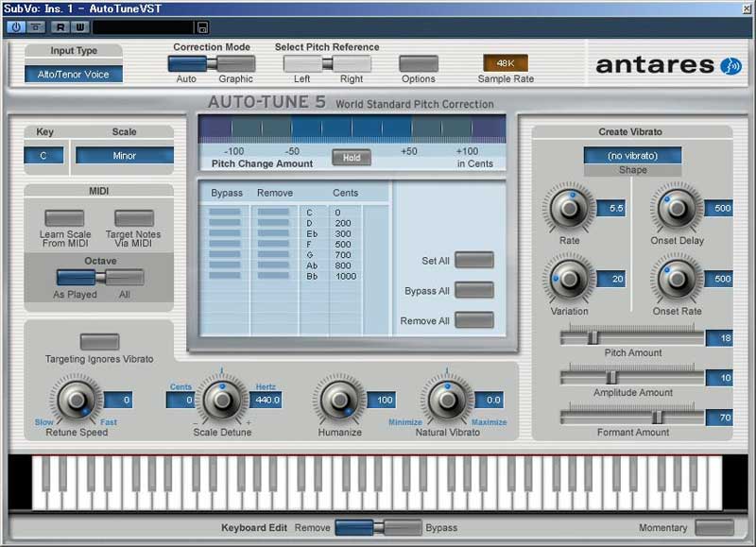Click the Amplitude Amount slider
Screen dimensions: 756x547
tap(632, 377)
